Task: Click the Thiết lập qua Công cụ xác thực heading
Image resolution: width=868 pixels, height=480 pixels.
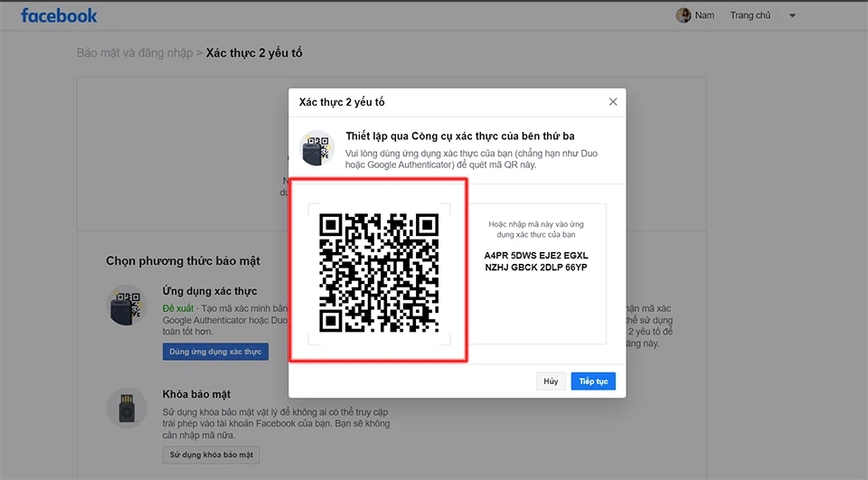Action: coord(460,136)
